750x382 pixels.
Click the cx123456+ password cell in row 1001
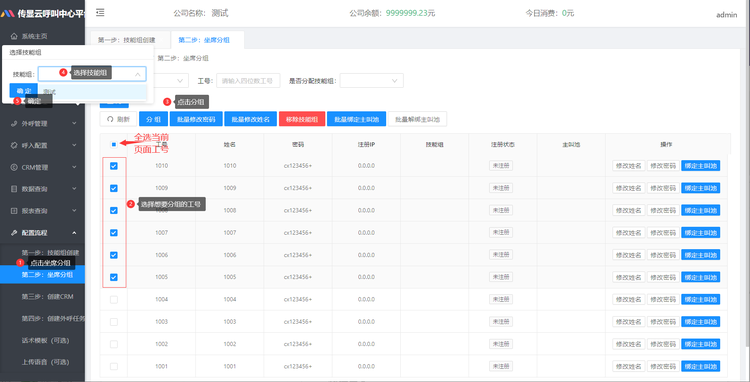click(x=298, y=366)
